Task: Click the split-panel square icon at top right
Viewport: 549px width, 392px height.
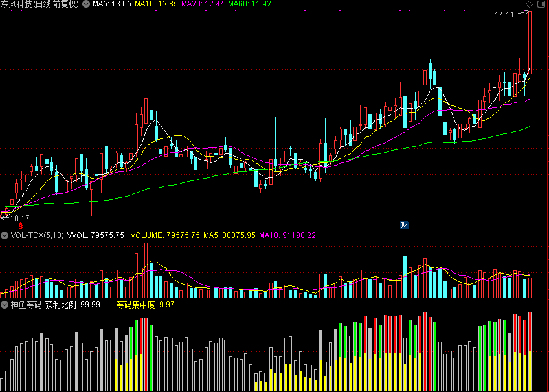Action: click(x=541, y=4)
